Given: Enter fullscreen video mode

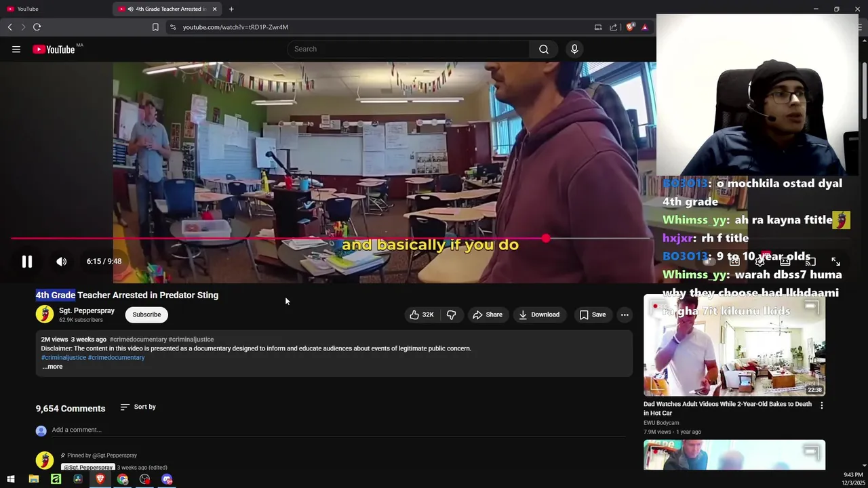Looking at the screenshot, I should [x=835, y=262].
